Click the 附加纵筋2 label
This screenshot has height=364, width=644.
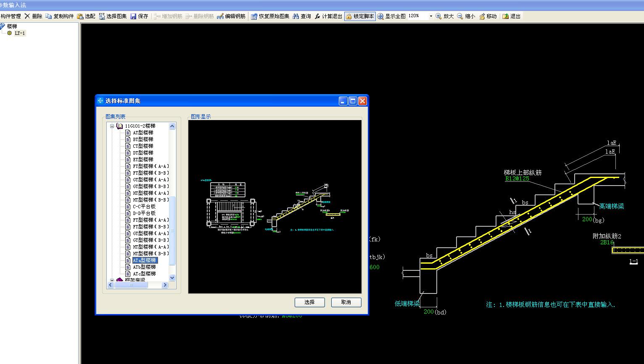[607, 236]
